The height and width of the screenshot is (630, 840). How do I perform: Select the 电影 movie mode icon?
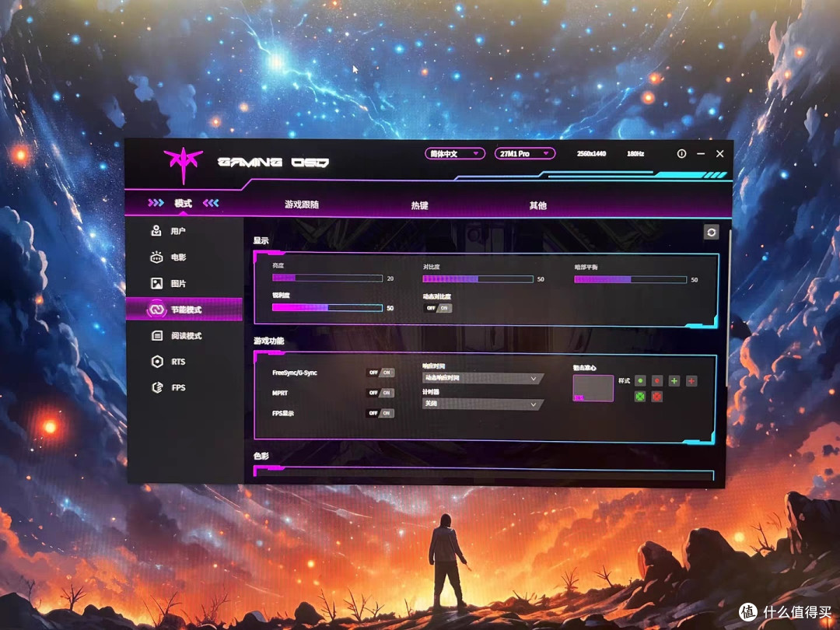(156, 257)
